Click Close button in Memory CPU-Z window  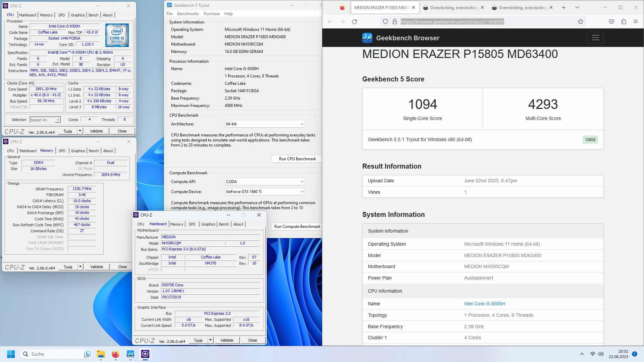click(x=122, y=267)
